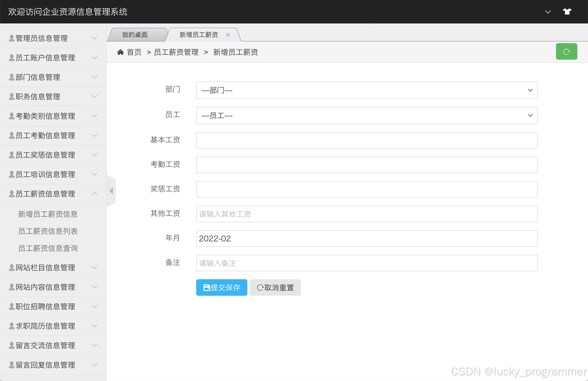This screenshot has width=588, height=381.
Task: Click user icon beside 部门信息管理
Action: [x=12, y=77]
